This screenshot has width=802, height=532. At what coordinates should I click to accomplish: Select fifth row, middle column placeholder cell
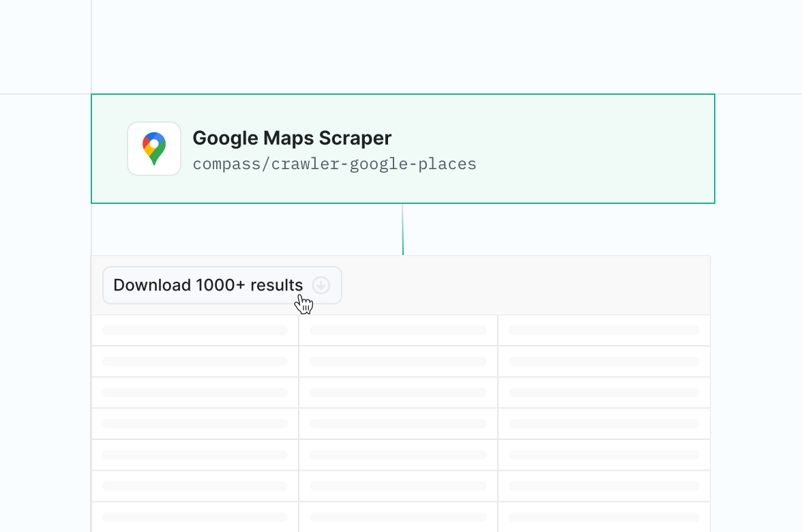click(398, 455)
